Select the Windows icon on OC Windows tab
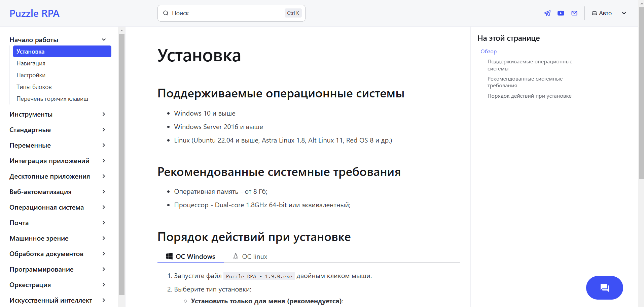Viewport: 644px width, 307px height. (x=169, y=256)
